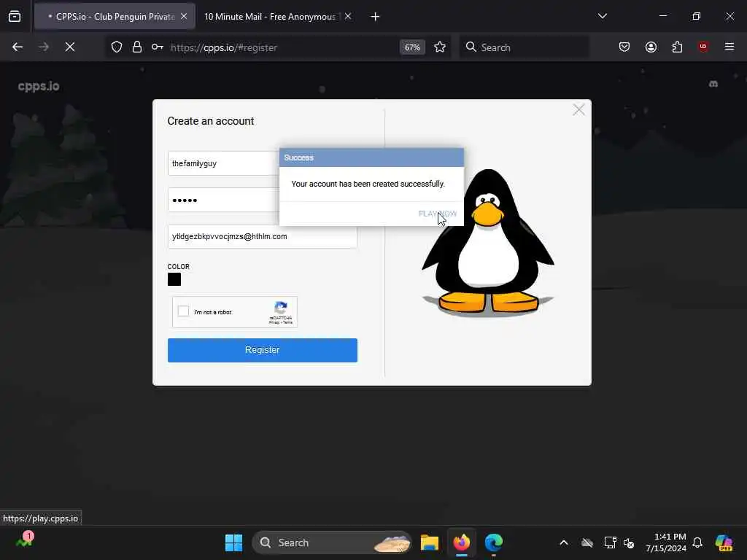
Task: Close the 10 Minute Mail tab
Action: 348,16
